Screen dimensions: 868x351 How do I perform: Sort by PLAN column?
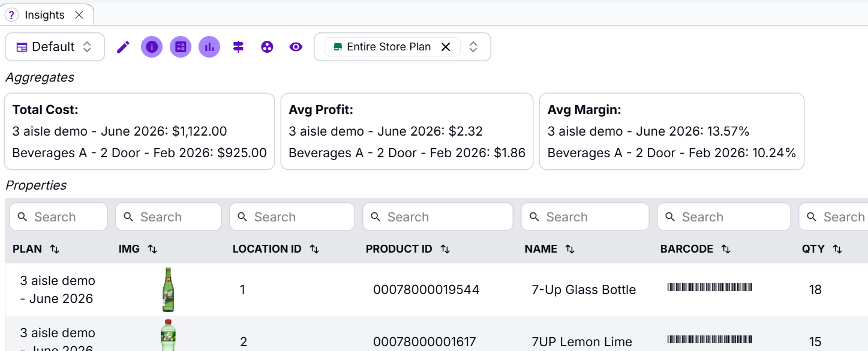(55, 249)
